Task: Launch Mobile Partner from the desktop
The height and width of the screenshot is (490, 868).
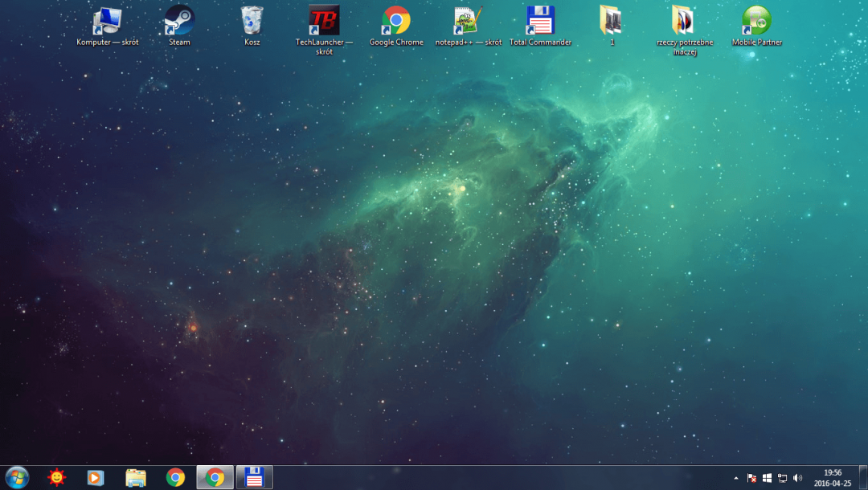Action: 756,22
